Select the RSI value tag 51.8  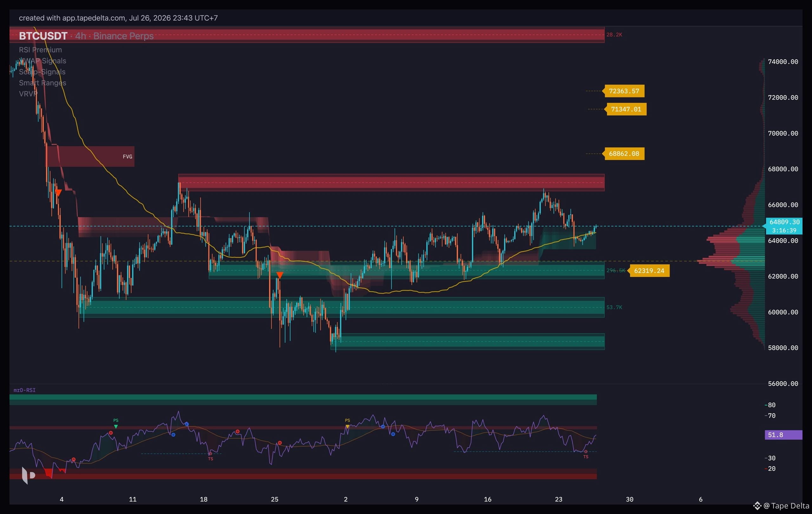click(x=783, y=435)
